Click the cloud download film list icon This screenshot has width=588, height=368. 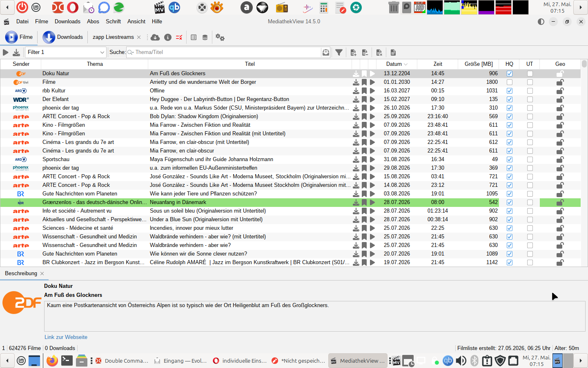155,37
